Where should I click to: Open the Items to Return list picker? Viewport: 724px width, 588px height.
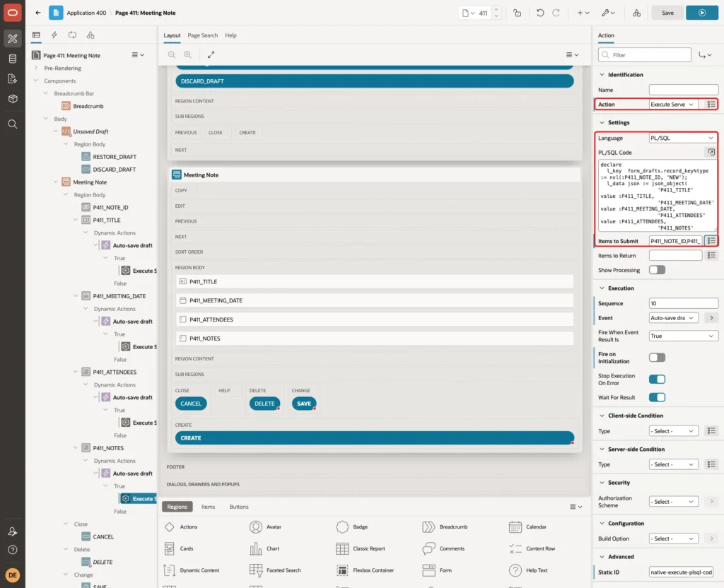(711, 255)
